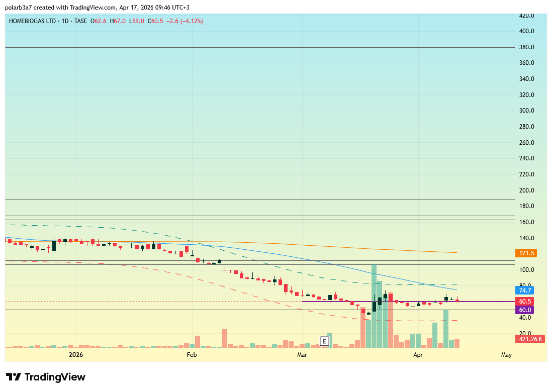Click the purple 60.0 price line label
This screenshot has height=392, width=552.
coord(524,310)
